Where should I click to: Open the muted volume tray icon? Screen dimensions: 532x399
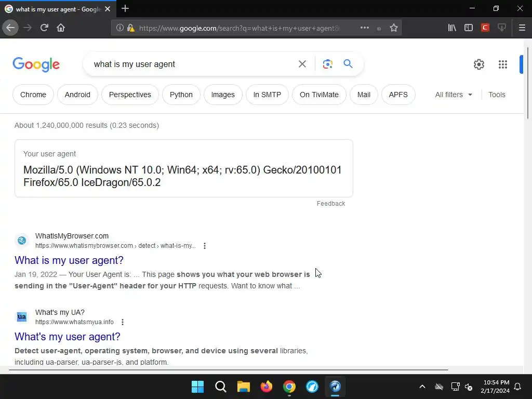[x=469, y=387]
